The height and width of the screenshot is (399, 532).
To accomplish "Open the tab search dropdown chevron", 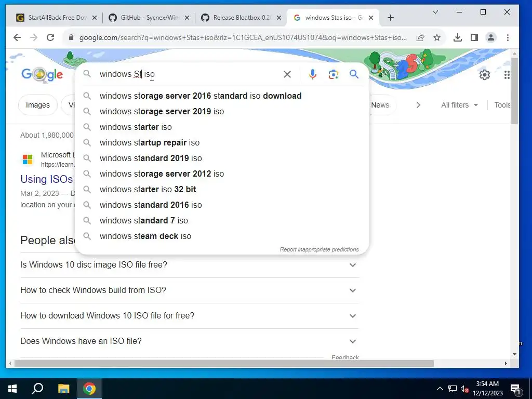I will (435, 12).
